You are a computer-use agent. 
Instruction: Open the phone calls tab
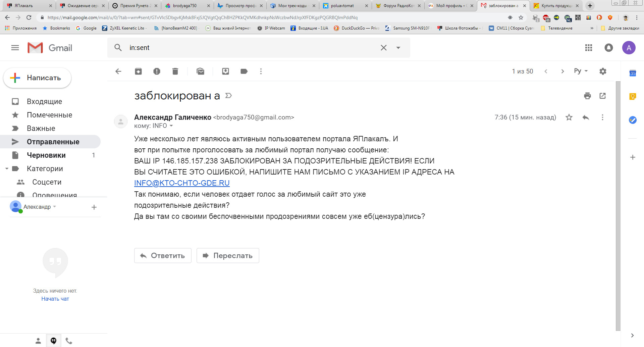tap(69, 341)
